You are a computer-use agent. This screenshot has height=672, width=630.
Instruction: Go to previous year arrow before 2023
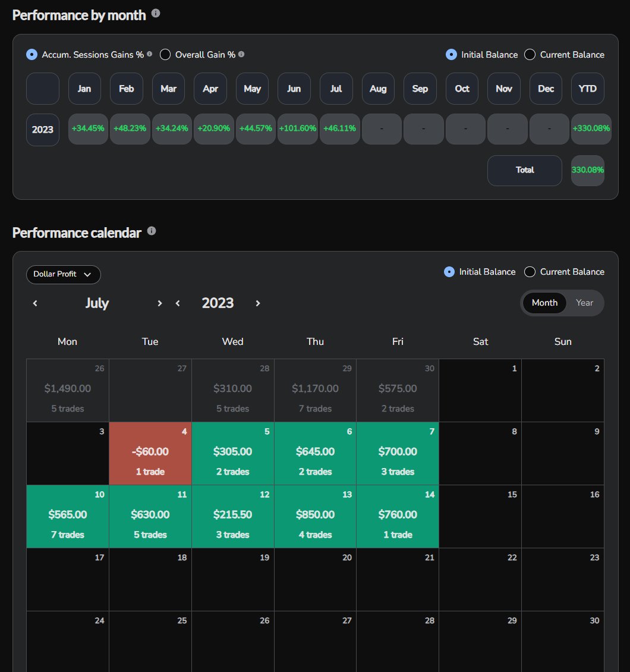pos(178,303)
